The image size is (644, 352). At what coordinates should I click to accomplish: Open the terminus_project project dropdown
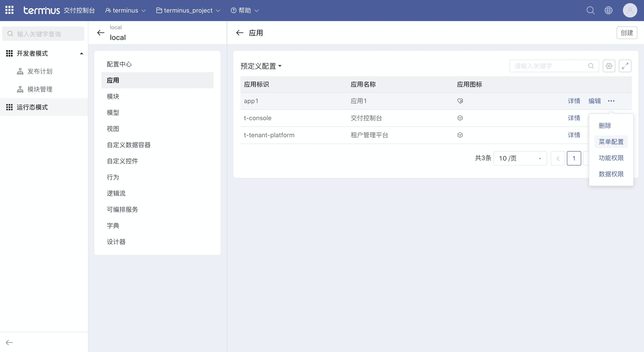click(x=188, y=10)
